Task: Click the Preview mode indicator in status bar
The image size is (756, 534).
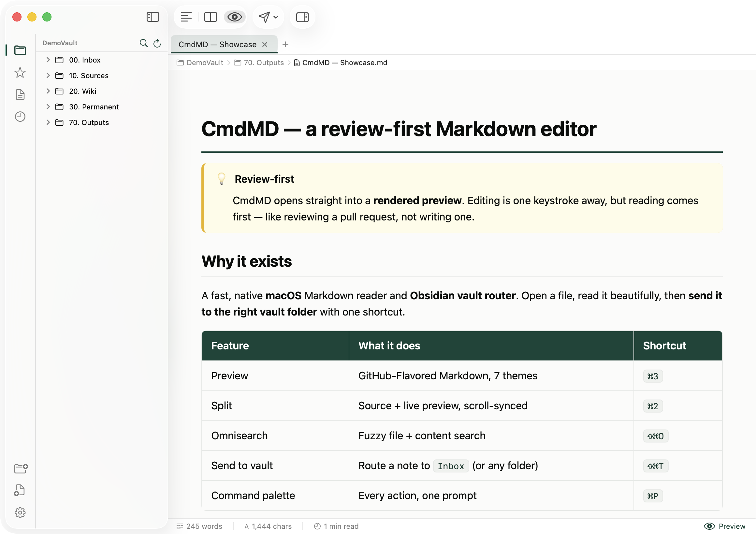Action: [724, 526]
